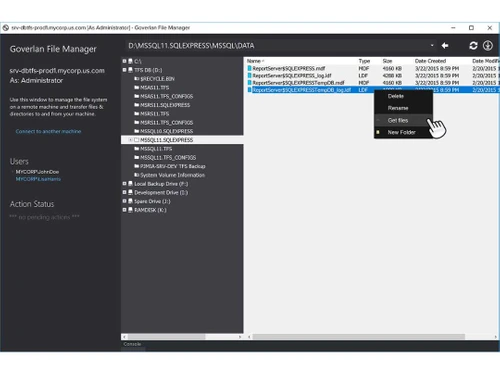This screenshot has height=375, width=500.
Task: Choose New Folder from the context menu
Action: click(x=403, y=132)
